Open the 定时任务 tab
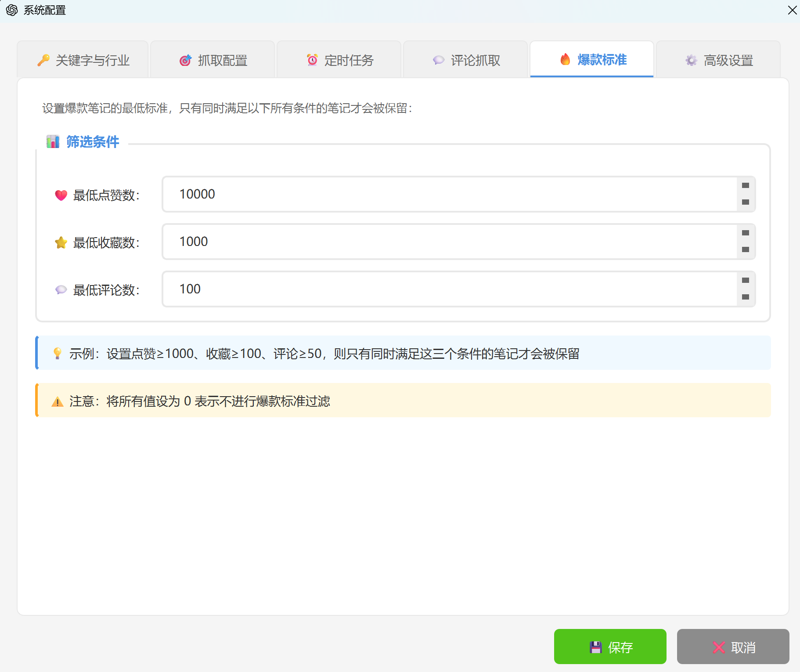 (339, 60)
